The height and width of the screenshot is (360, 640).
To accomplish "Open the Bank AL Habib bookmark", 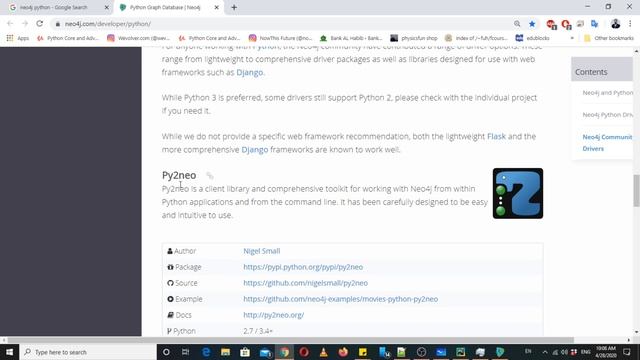I will tap(351, 38).
